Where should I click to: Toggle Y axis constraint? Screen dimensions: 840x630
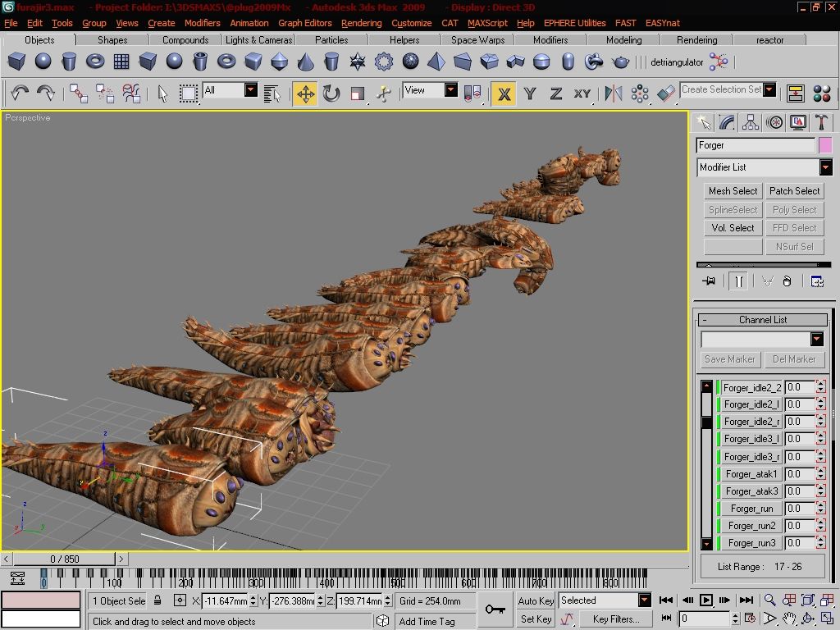pyautogui.click(x=530, y=94)
